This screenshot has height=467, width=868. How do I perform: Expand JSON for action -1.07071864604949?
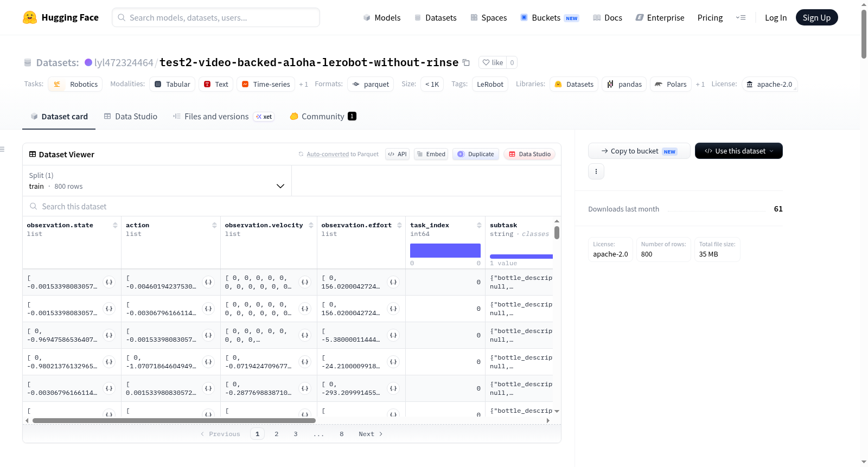point(208,362)
